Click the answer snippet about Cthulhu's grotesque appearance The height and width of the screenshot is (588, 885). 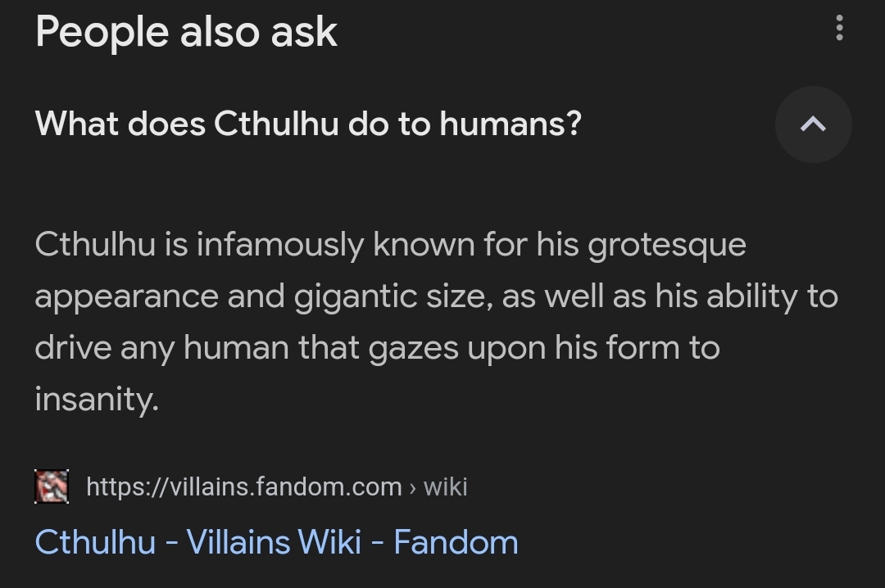point(436,322)
